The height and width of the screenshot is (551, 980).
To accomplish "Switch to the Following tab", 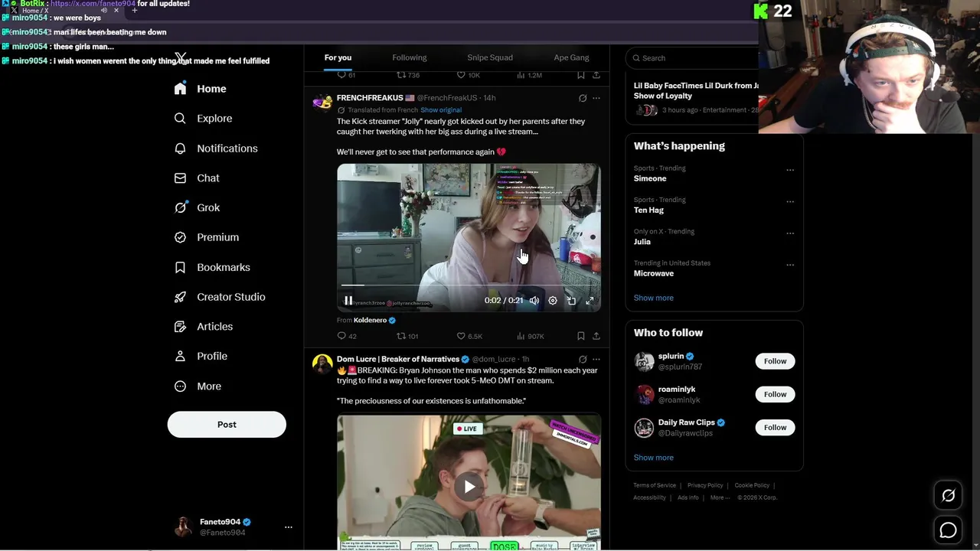I will (x=410, y=57).
